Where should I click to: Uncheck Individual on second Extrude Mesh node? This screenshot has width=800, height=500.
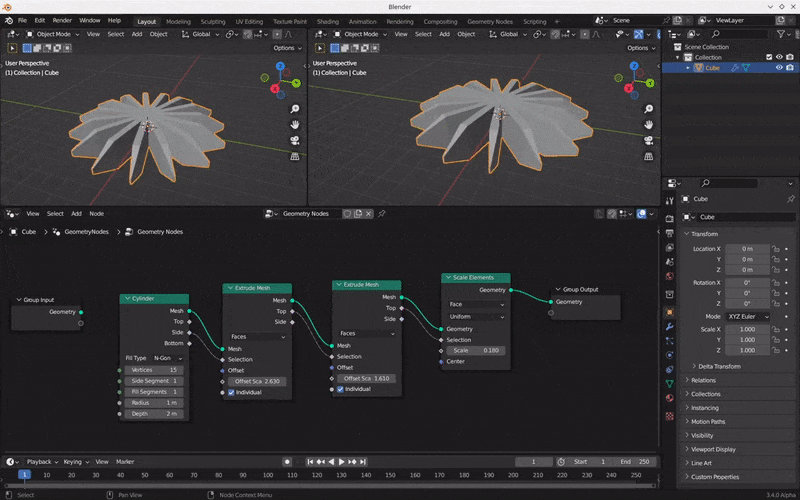click(x=342, y=389)
